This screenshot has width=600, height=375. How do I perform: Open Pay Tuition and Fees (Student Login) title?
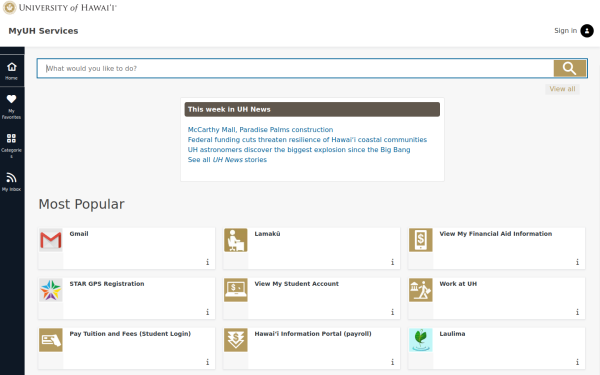click(x=130, y=334)
